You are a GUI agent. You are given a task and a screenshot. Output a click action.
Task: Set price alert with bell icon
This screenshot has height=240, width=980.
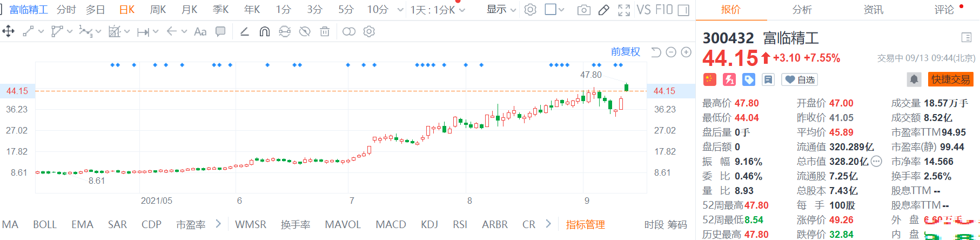914,79
